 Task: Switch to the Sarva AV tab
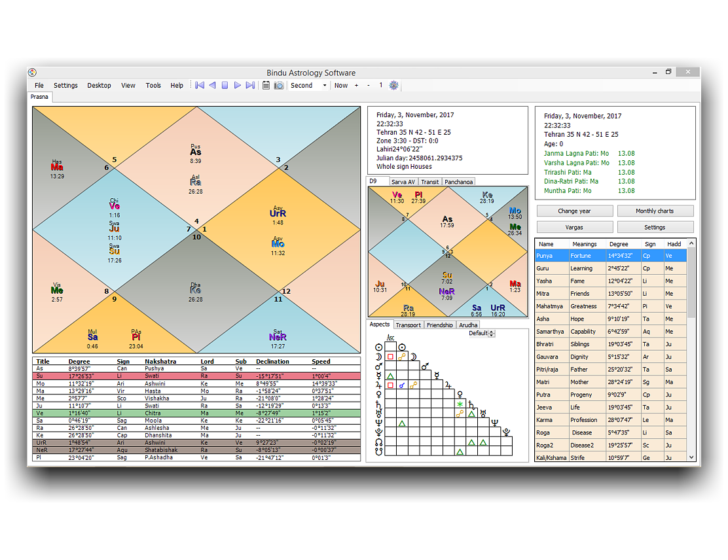403,182
